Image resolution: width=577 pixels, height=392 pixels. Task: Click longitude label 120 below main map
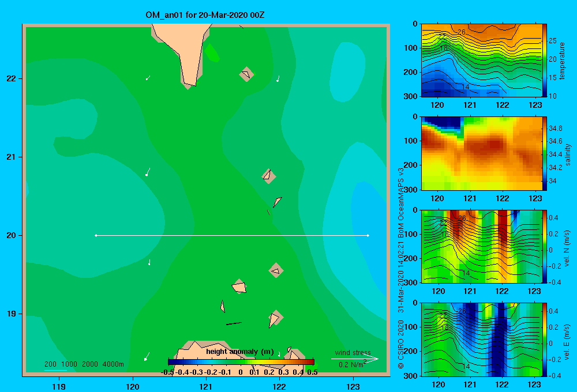coord(133,386)
